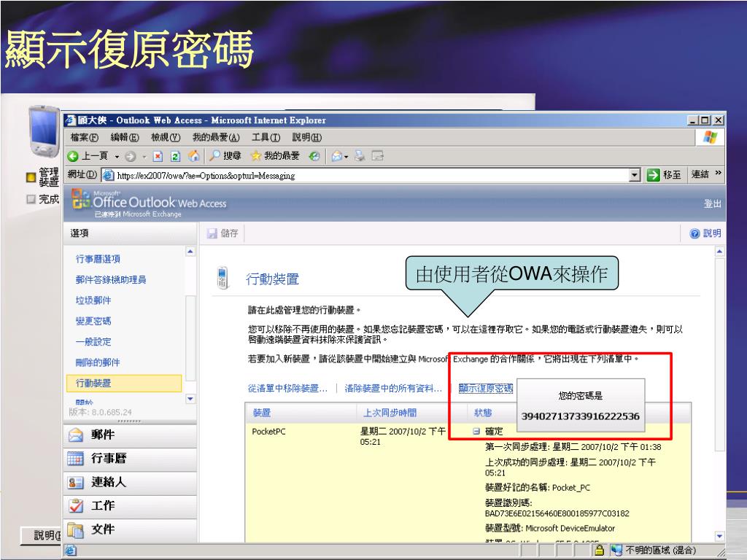Open the 連絡人 contacts navigation button
747x560 pixels.
130,482
